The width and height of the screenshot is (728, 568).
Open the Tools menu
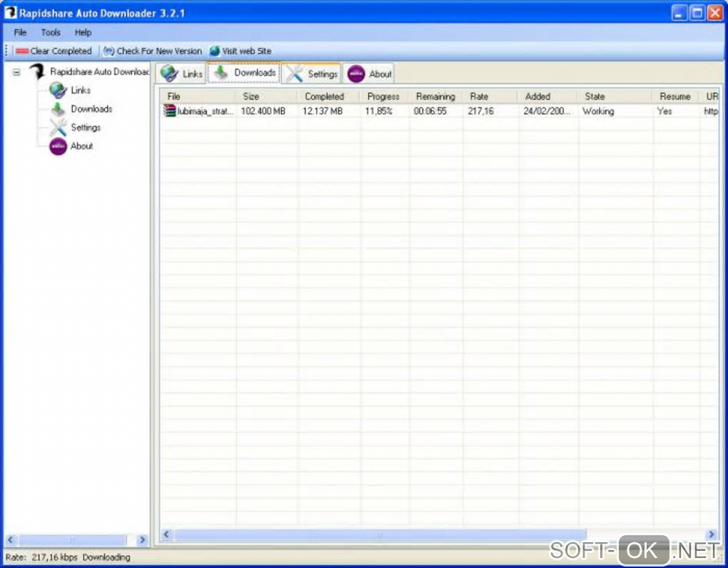coord(51,33)
